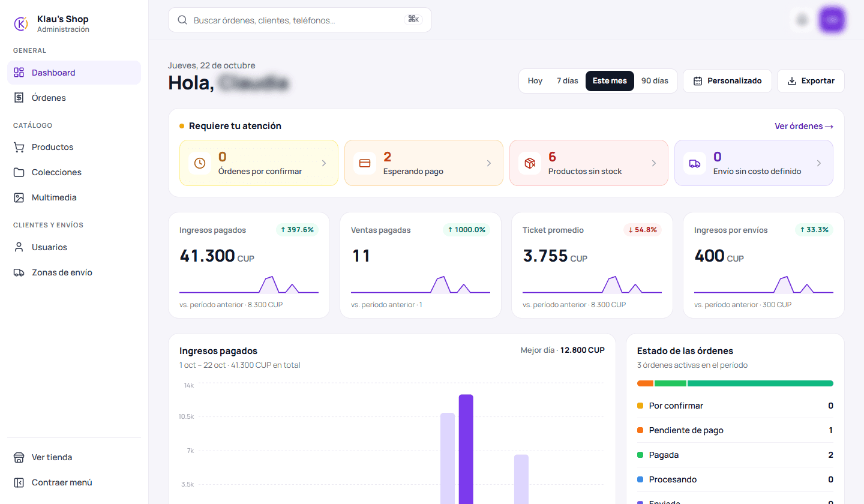The image size is (864, 504).
Task: Open the Personalizado date range picker
Action: click(x=727, y=81)
